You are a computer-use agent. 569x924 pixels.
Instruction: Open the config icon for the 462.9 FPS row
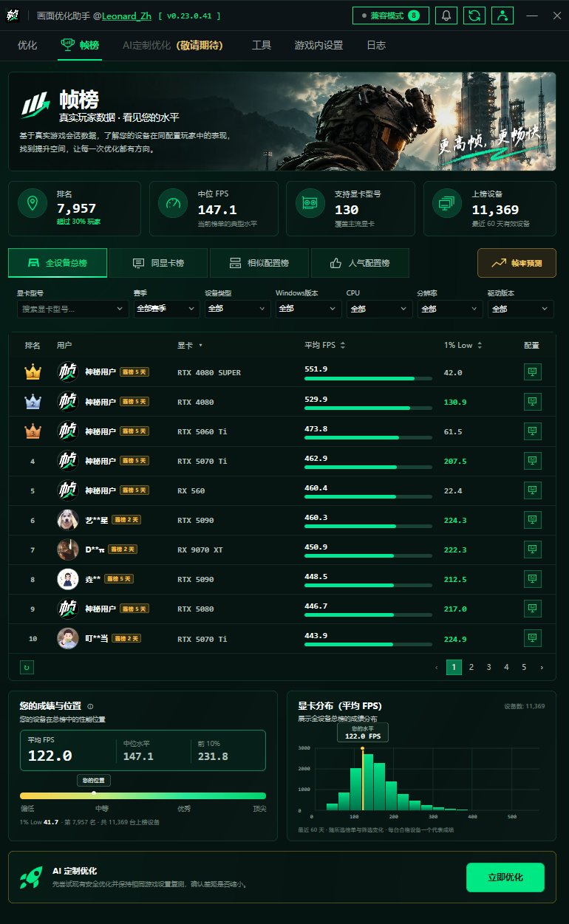coord(532,461)
